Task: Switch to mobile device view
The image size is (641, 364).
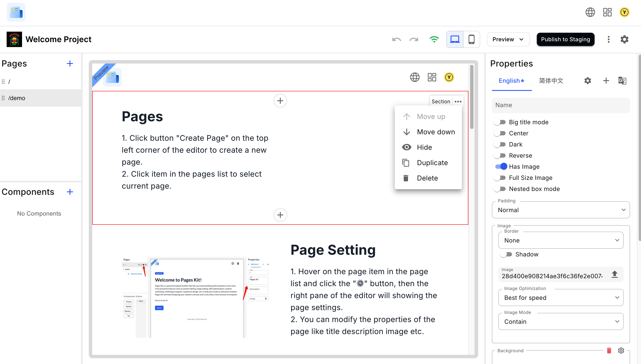Action: click(x=471, y=39)
